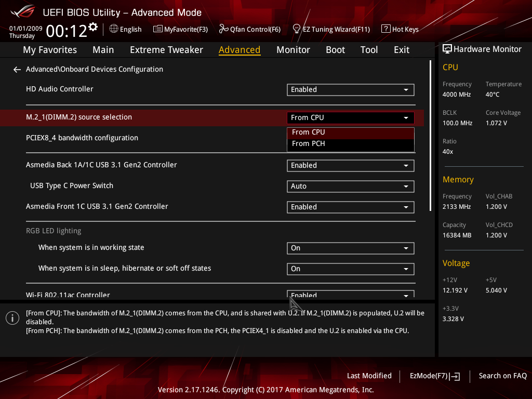Collapse M.2_1(DIMM.2) source selection dropdown
Screen dimensions: 532x399
[351, 118]
